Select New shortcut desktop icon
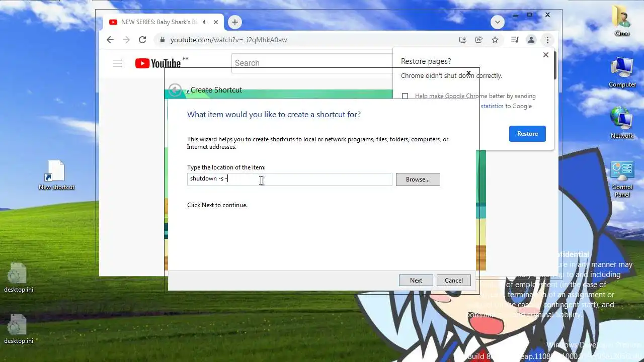 click(x=56, y=175)
